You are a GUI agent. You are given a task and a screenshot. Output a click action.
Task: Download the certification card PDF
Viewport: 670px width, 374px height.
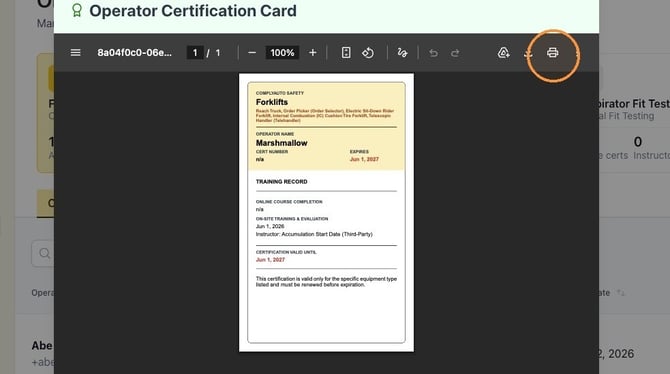(528, 53)
